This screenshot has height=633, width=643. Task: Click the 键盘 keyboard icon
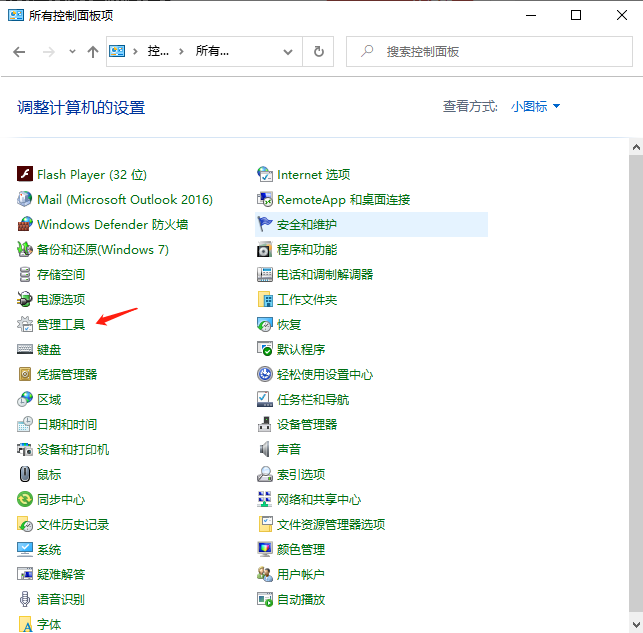pyautogui.click(x=25, y=349)
